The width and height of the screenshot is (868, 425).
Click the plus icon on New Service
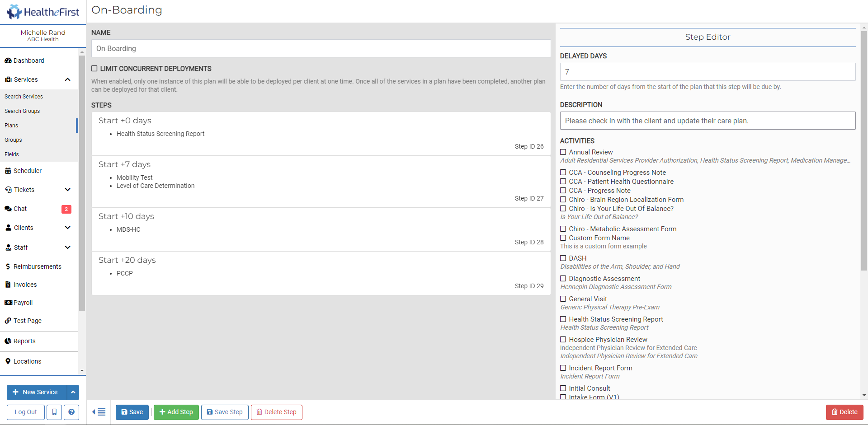[15, 392]
